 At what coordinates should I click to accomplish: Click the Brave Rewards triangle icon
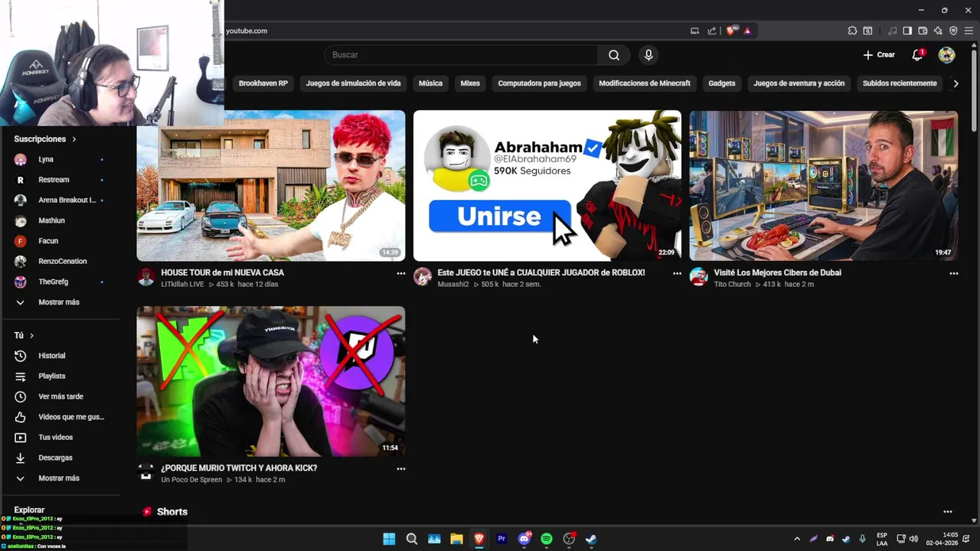tap(747, 31)
